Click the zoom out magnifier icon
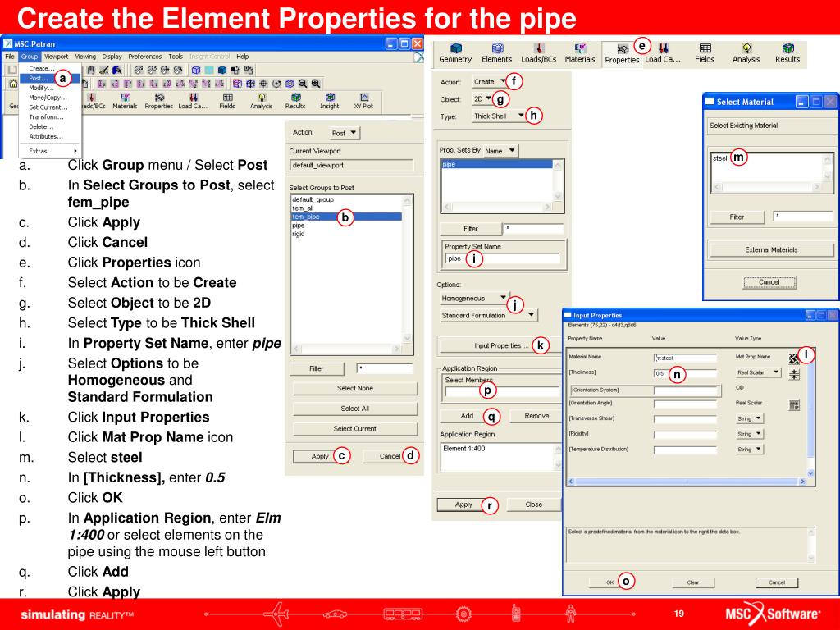 (x=303, y=84)
